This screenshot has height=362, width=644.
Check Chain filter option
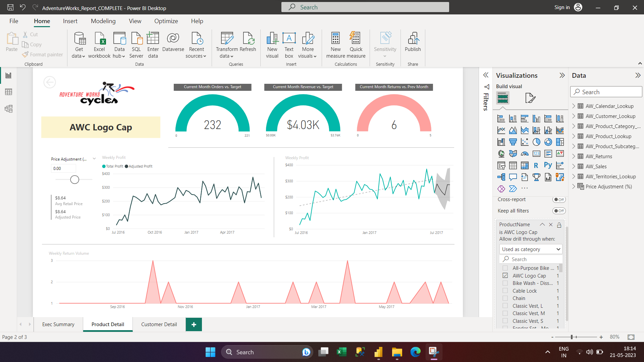pos(505,298)
